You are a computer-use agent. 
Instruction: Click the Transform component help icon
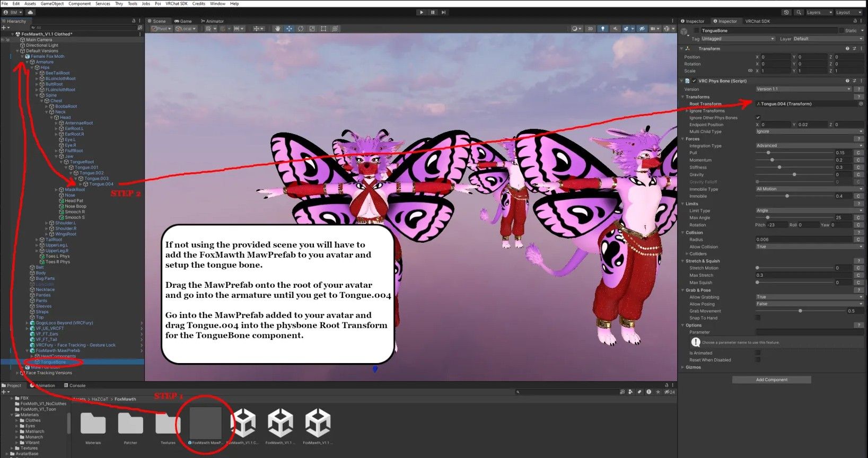click(x=847, y=49)
